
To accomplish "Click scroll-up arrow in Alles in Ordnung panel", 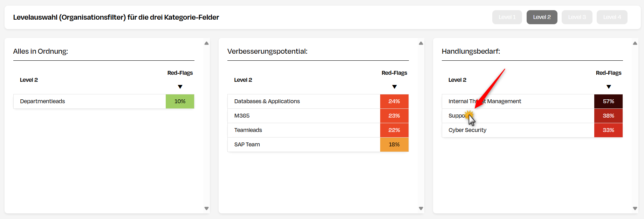I will pos(206,43).
